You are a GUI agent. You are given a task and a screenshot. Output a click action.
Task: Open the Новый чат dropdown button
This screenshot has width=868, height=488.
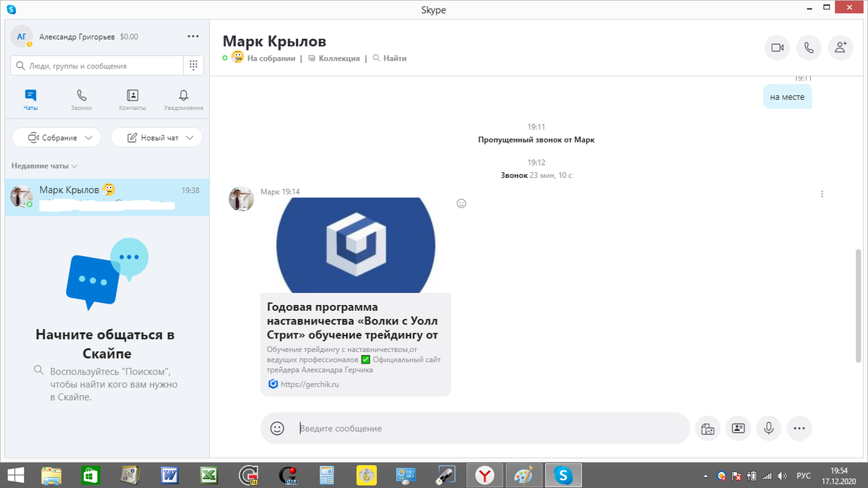156,137
